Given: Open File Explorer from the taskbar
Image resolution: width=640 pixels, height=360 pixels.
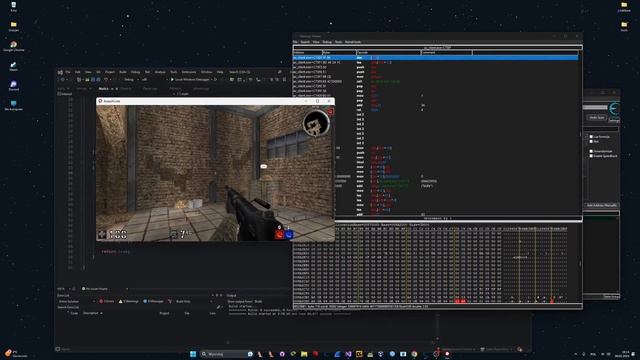Looking at the screenshot, I should tap(304, 354).
